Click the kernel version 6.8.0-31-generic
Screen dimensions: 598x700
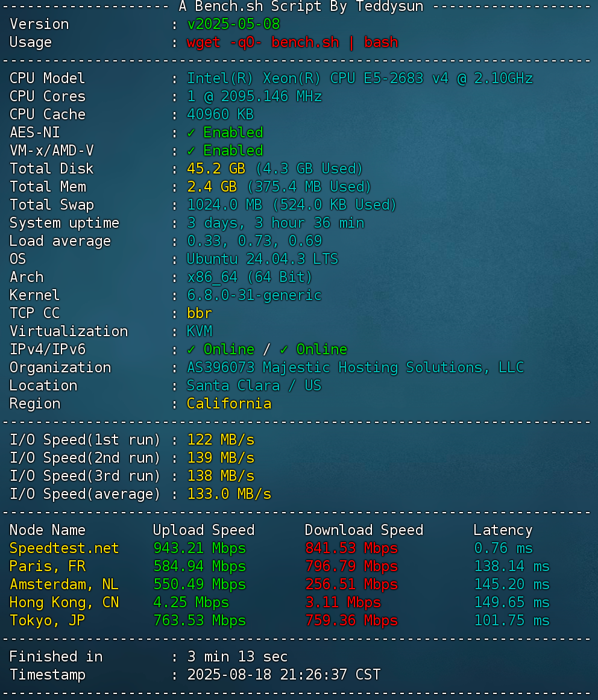[x=254, y=295]
